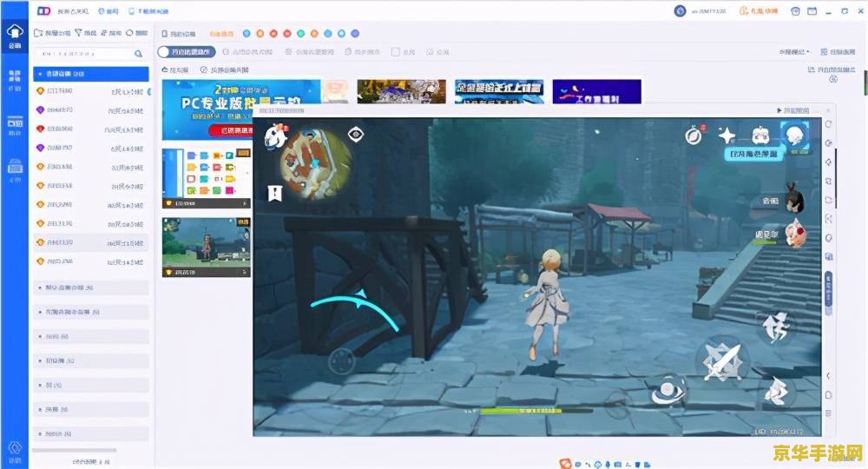Switch to the dark-haired party member
Image resolution: width=868 pixels, height=469 pixels.
[794, 199]
